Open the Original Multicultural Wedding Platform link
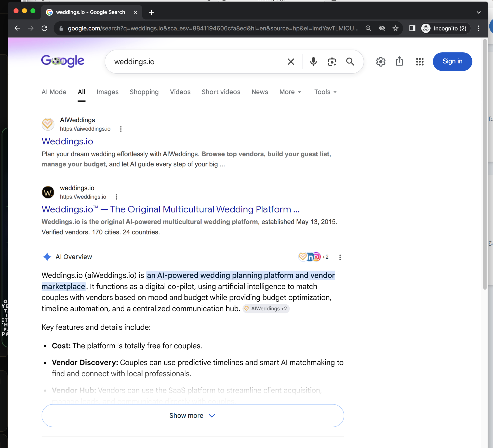 (x=170, y=209)
